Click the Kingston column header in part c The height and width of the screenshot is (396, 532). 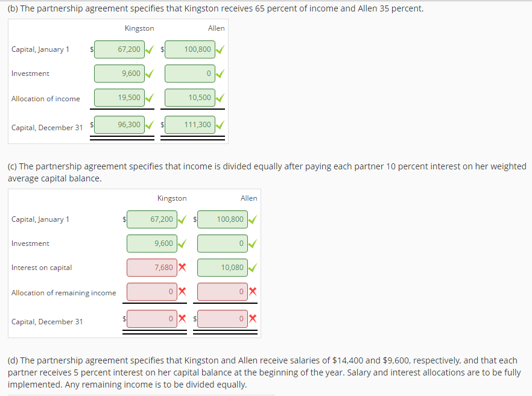click(x=172, y=198)
